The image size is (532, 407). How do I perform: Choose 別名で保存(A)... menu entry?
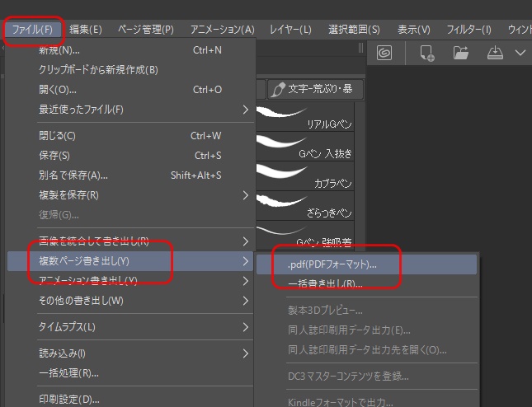(130, 175)
